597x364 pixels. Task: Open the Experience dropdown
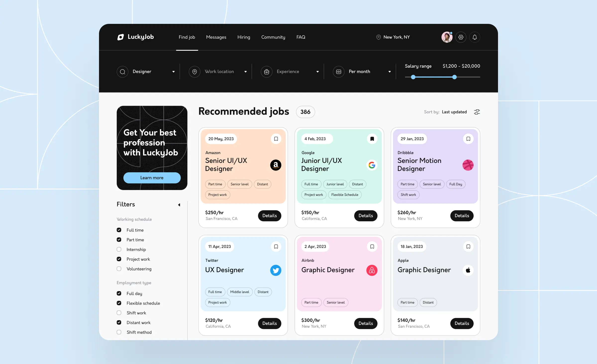318,72
